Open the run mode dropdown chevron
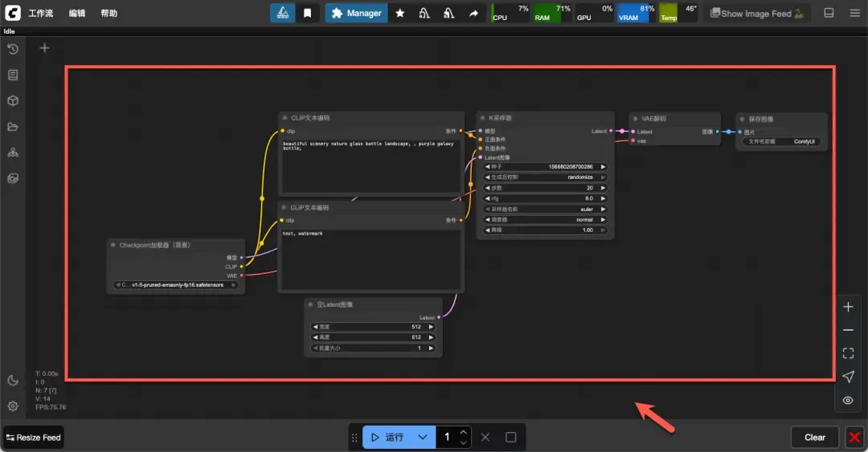Viewport: 868px width, 452px height. coord(423,437)
